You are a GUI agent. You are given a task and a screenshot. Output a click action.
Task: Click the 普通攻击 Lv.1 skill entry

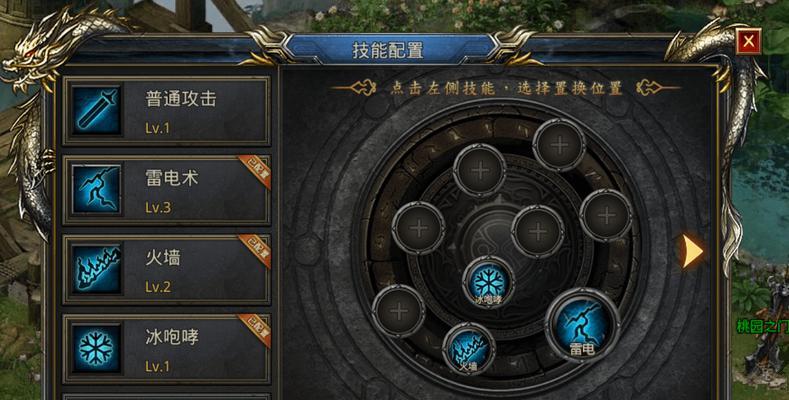click(x=167, y=111)
